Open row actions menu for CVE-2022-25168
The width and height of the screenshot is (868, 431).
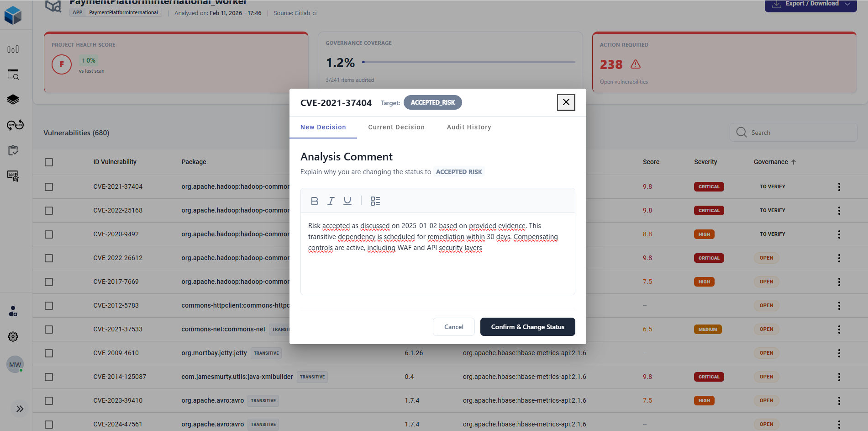tap(839, 211)
